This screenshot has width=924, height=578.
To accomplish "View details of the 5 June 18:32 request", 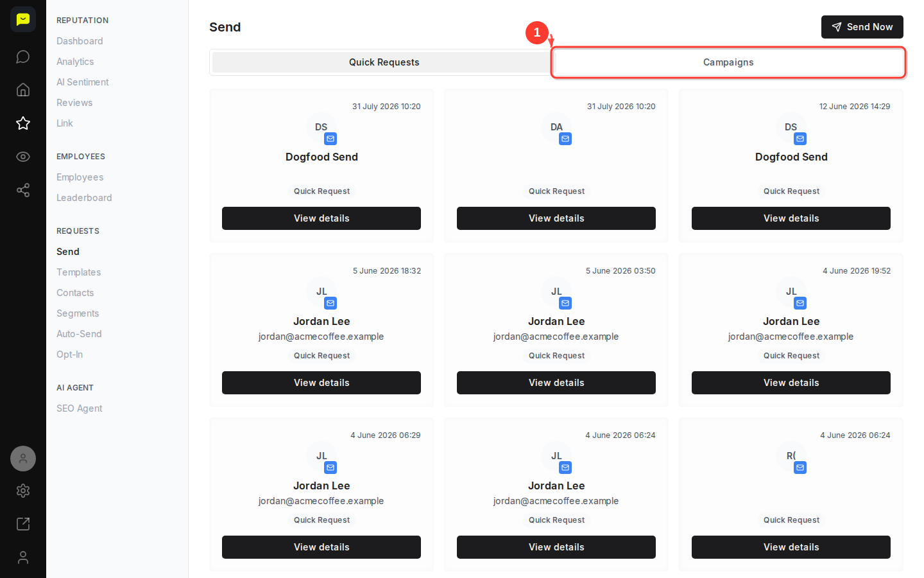I will (x=321, y=383).
